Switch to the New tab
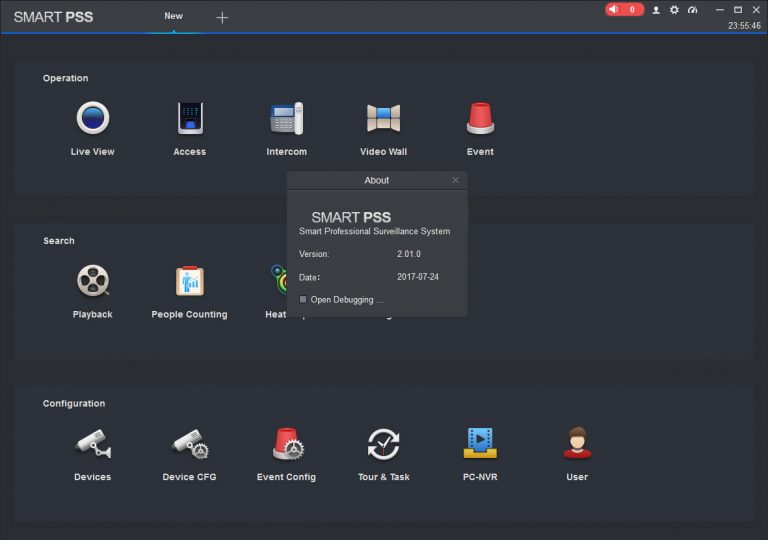The image size is (768, 540). point(173,16)
